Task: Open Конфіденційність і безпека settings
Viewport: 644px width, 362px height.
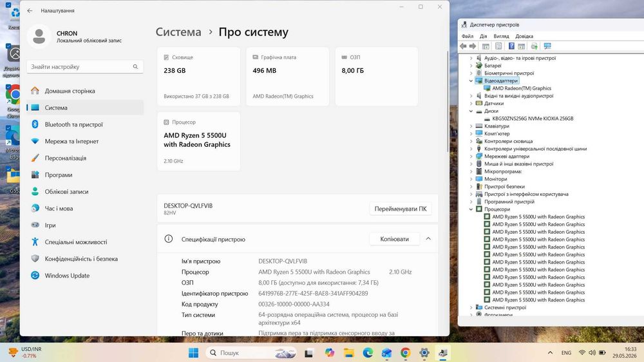Action: click(x=85, y=259)
